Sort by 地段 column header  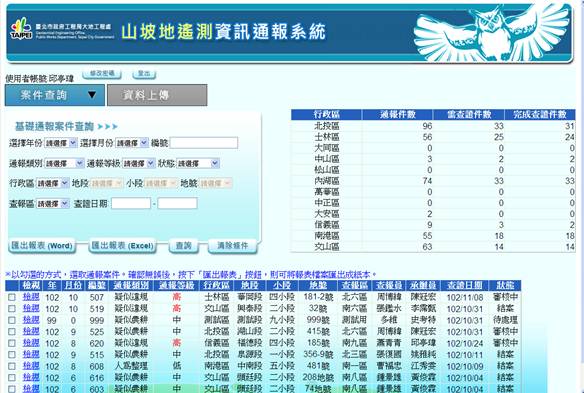click(x=250, y=286)
